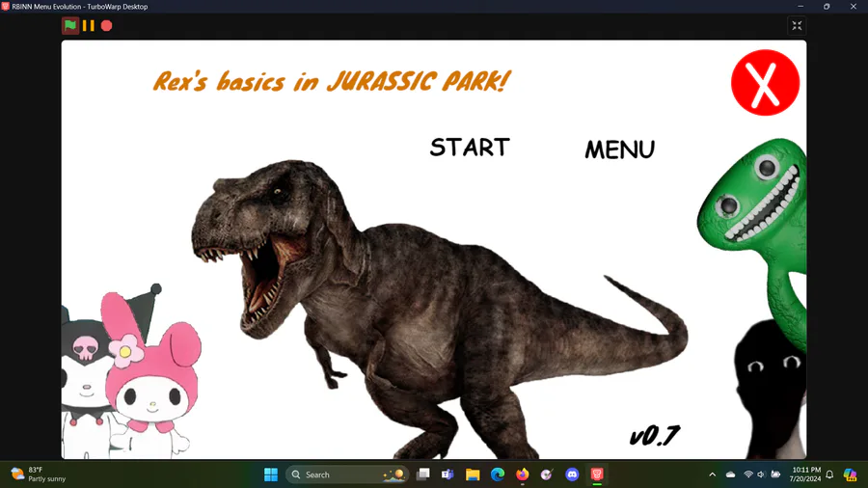Image resolution: width=868 pixels, height=488 pixels.
Task: Open the clock showing 10:11 PM
Action: click(x=805, y=474)
